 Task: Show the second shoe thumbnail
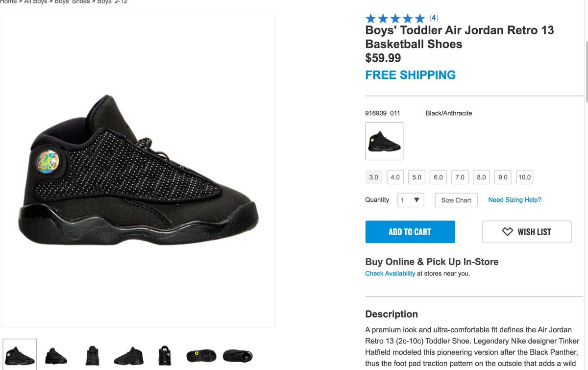pos(56,355)
